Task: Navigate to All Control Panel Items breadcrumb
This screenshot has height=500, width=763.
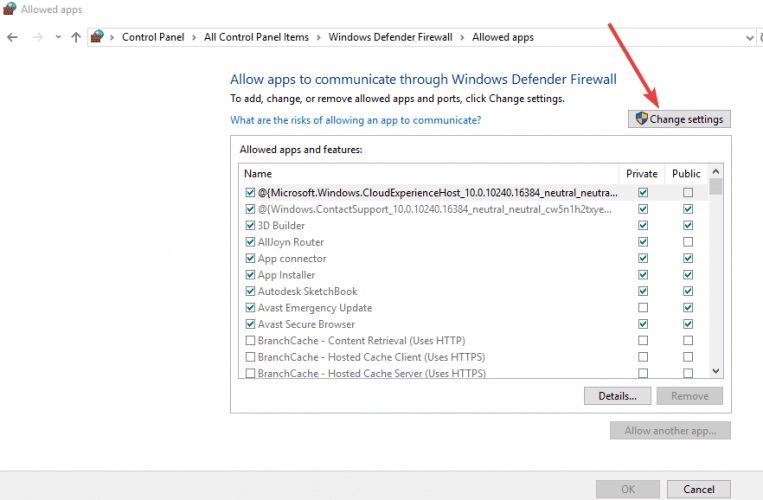Action: tap(256, 37)
